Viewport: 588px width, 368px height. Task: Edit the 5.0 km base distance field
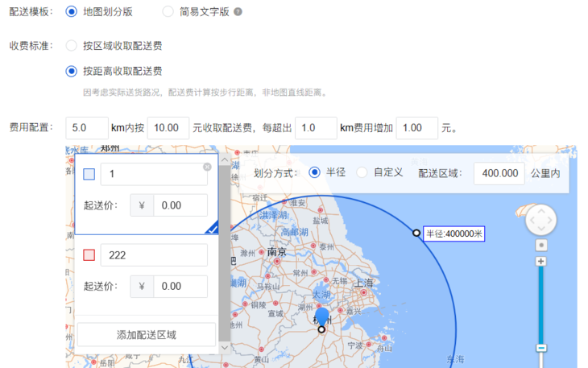[87, 128]
